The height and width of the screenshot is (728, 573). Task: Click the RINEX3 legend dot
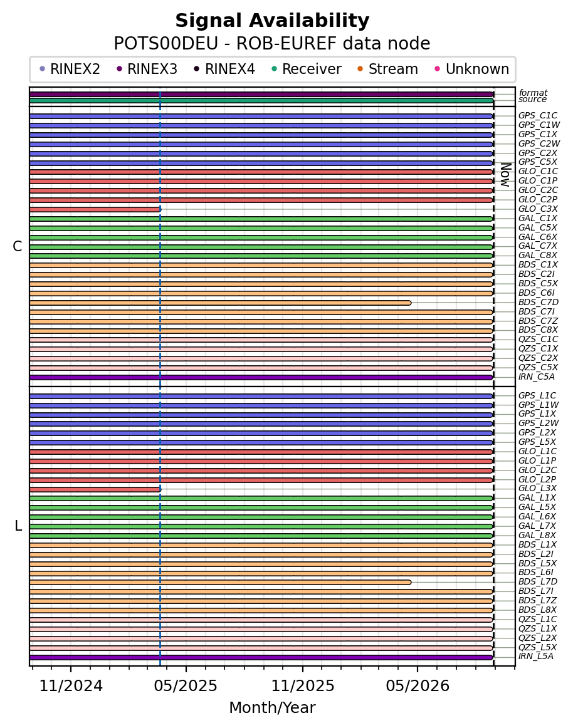(120, 69)
